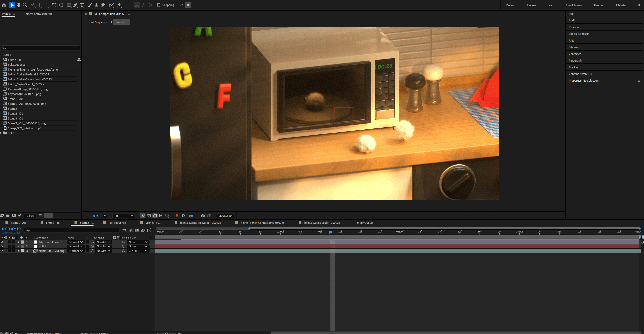Open the Graph Editor icon in timeline
The image size is (644, 334).
coord(150,230)
